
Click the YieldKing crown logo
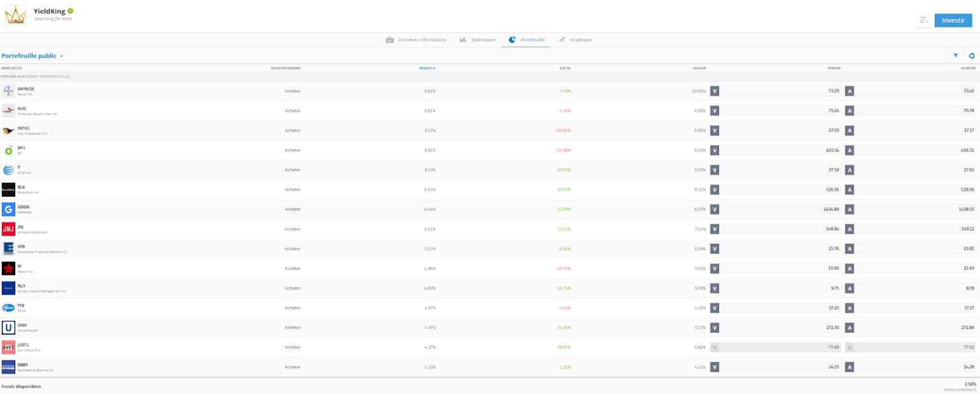click(14, 14)
